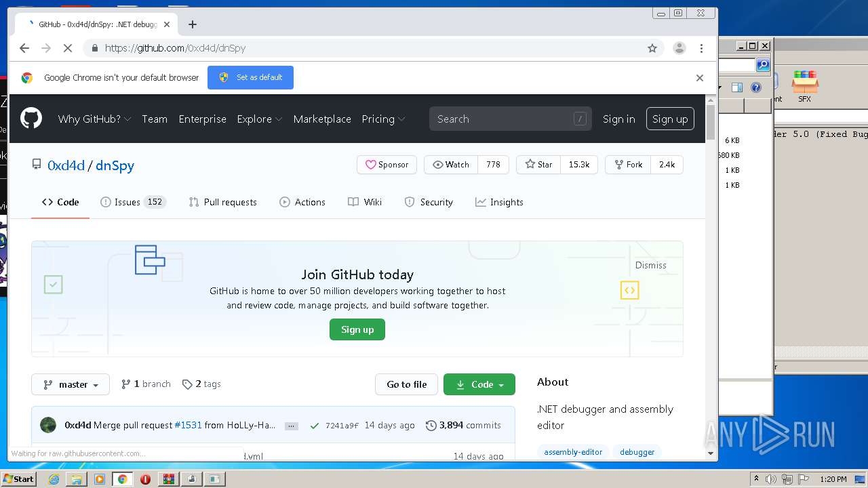868x488 pixels.
Task: Expand the Pricing dropdown menu
Action: click(x=383, y=119)
